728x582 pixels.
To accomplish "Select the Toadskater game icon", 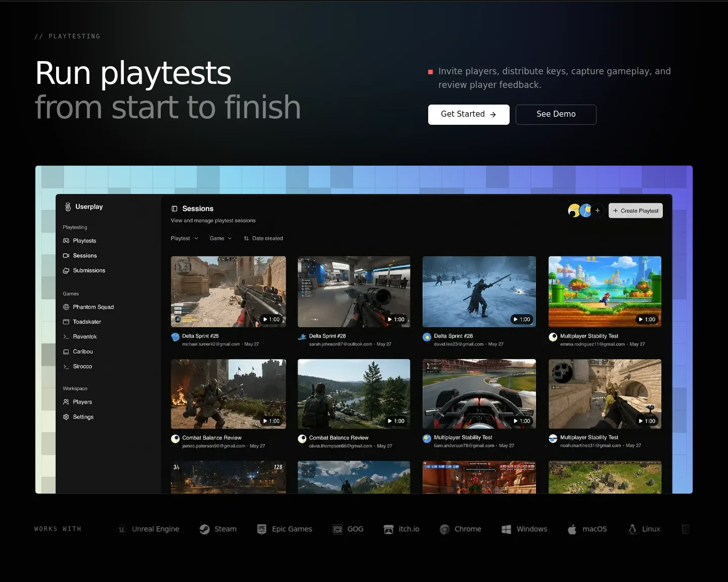I will (x=66, y=322).
